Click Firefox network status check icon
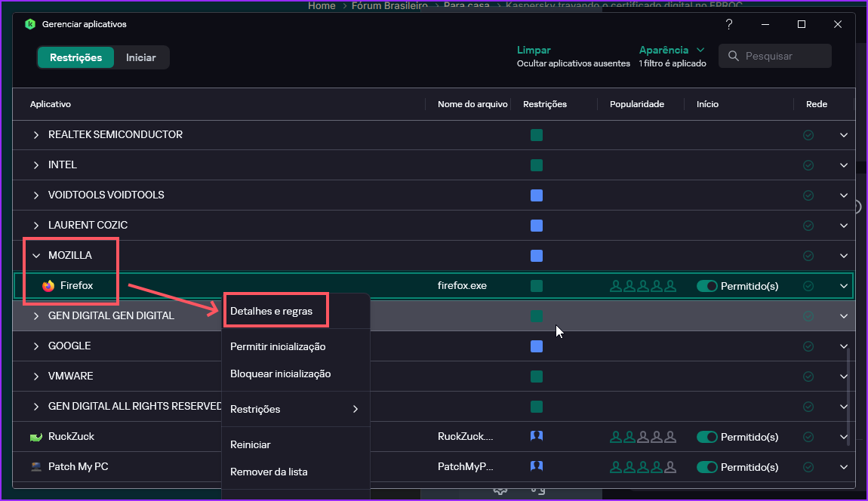 (808, 286)
